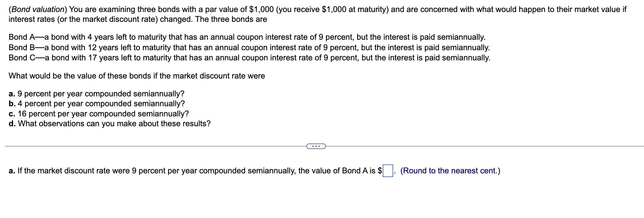Click the blue Round to the nearest cent note
This screenshot has height=218, width=644.
450,170
